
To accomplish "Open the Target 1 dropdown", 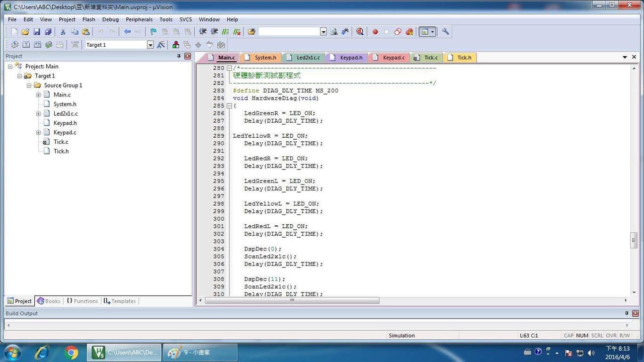I will point(150,45).
